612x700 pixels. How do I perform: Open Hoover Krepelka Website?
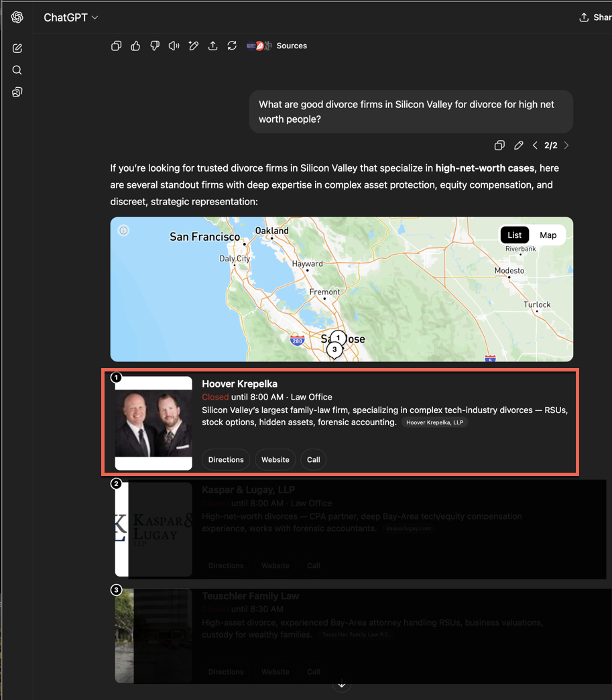[276, 460]
